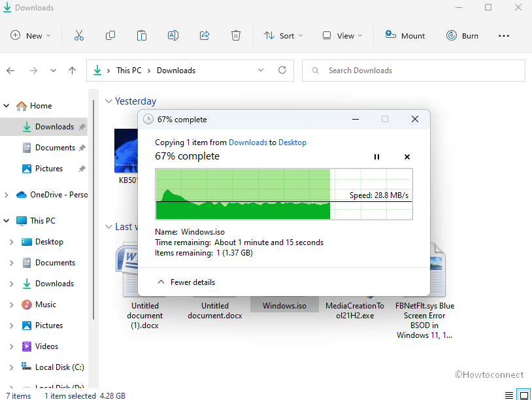Refresh the Downloads folder
The image size is (532, 400).
pos(282,70)
